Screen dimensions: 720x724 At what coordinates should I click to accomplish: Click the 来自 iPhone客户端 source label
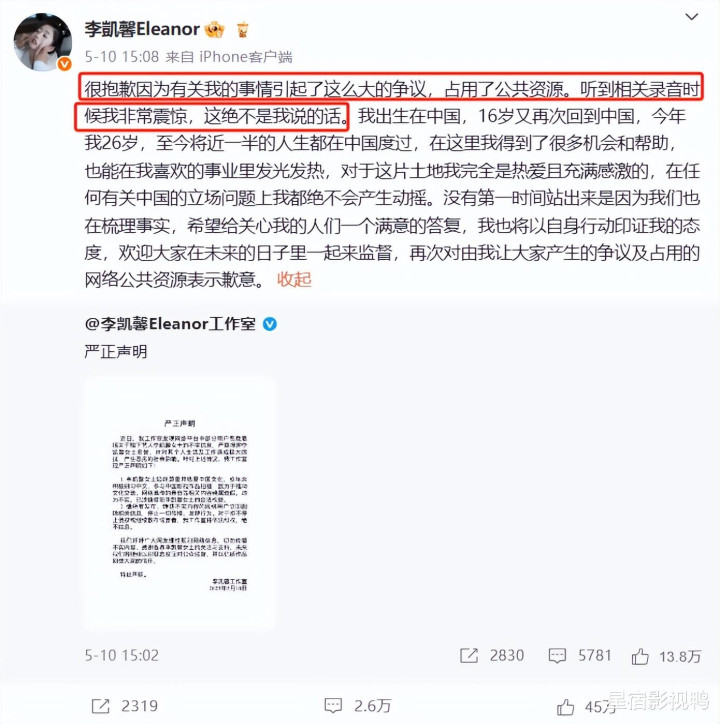[229, 57]
